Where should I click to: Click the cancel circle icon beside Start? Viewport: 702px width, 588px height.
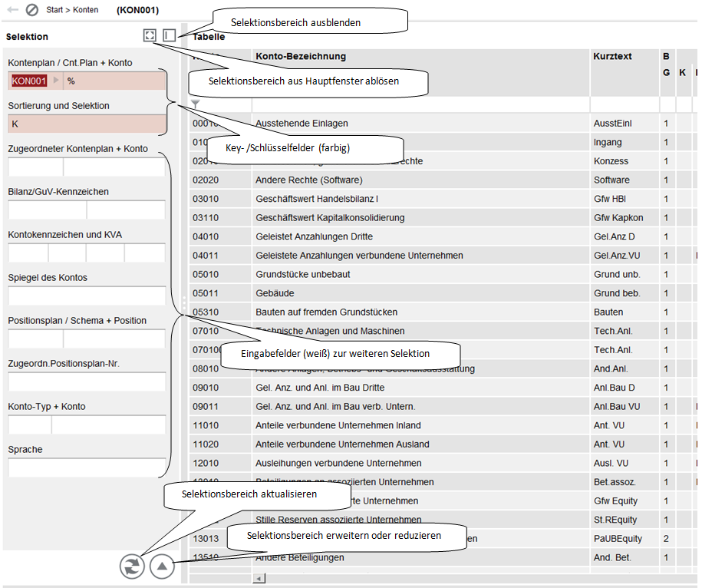[31, 9]
